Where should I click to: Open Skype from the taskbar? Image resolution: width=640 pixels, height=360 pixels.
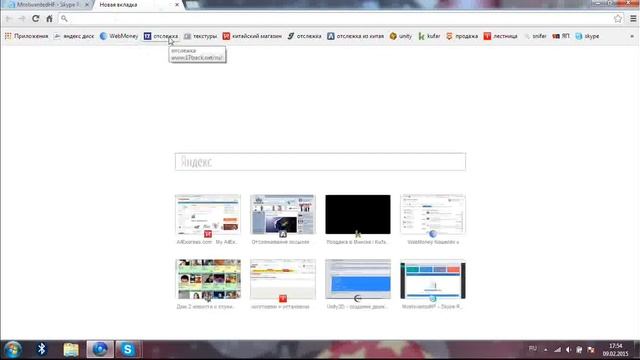click(x=128, y=349)
